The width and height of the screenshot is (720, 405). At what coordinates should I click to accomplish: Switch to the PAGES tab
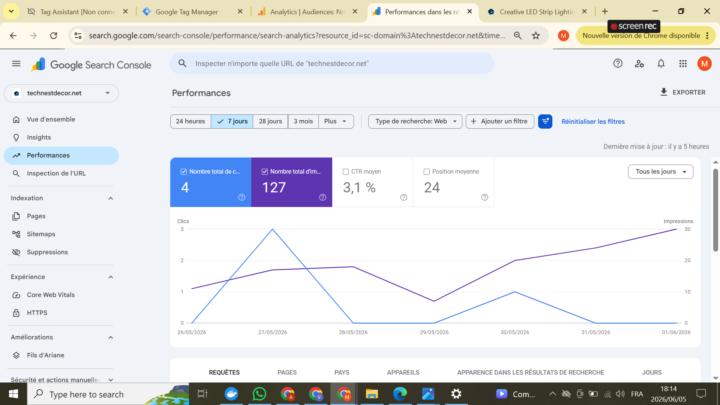click(x=287, y=372)
